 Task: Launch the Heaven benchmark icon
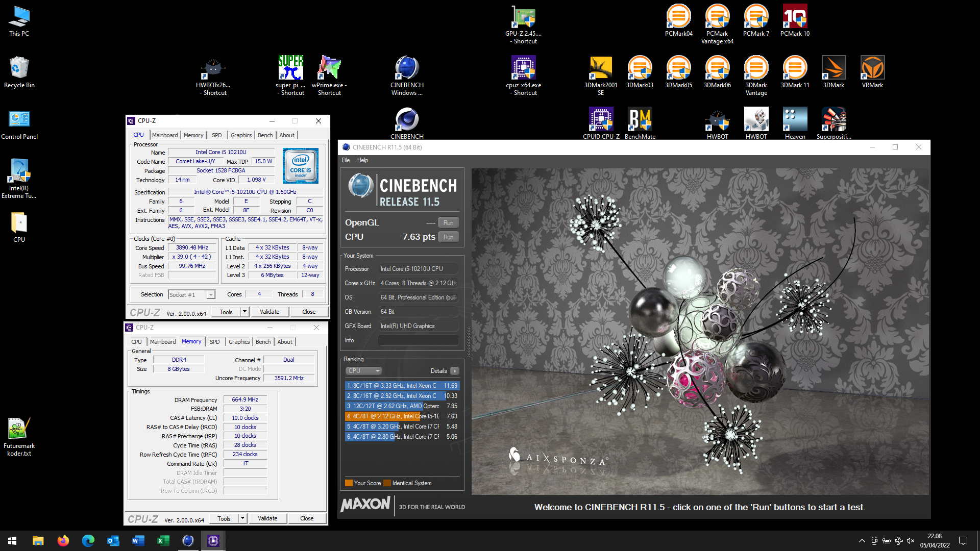pyautogui.click(x=795, y=123)
